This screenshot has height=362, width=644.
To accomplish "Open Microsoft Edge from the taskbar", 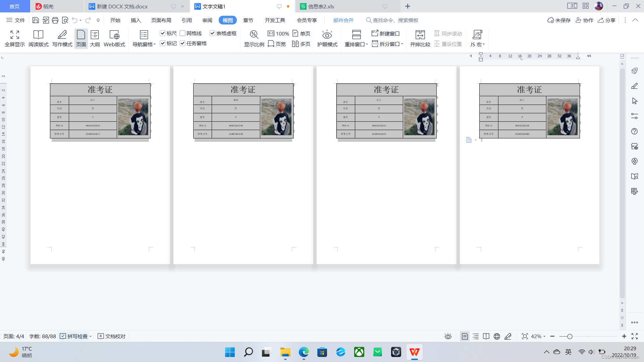I will coord(304,352).
